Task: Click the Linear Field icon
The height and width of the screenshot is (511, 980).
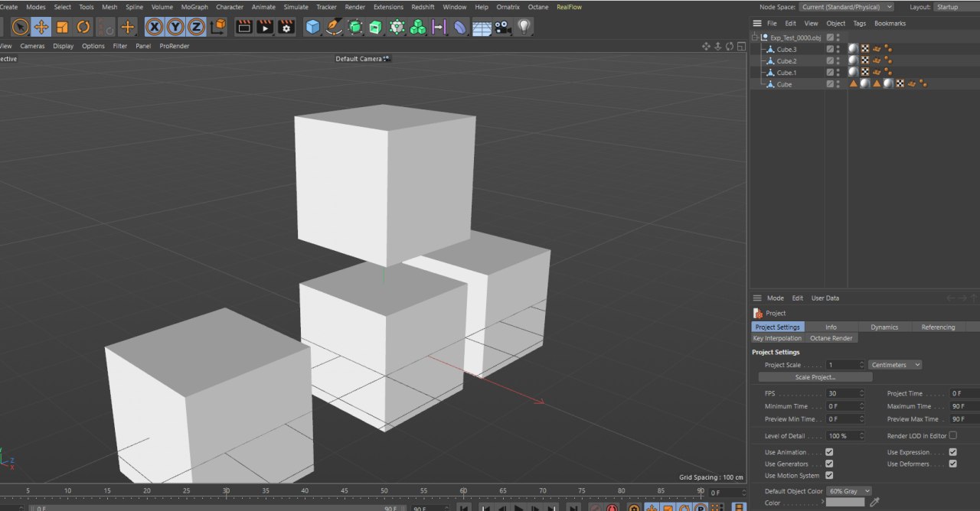Action: point(439,27)
